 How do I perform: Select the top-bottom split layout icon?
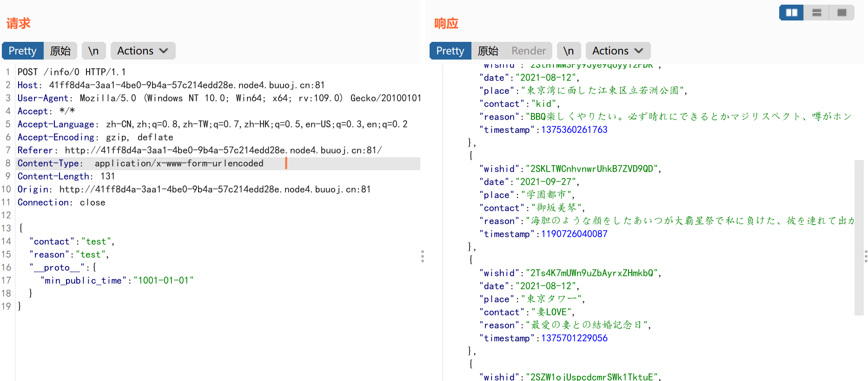click(816, 13)
